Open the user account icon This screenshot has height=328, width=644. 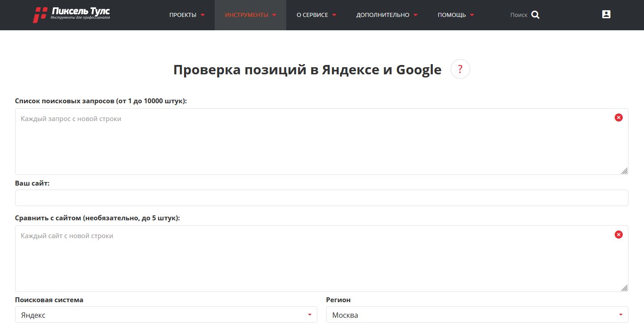tap(606, 14)
